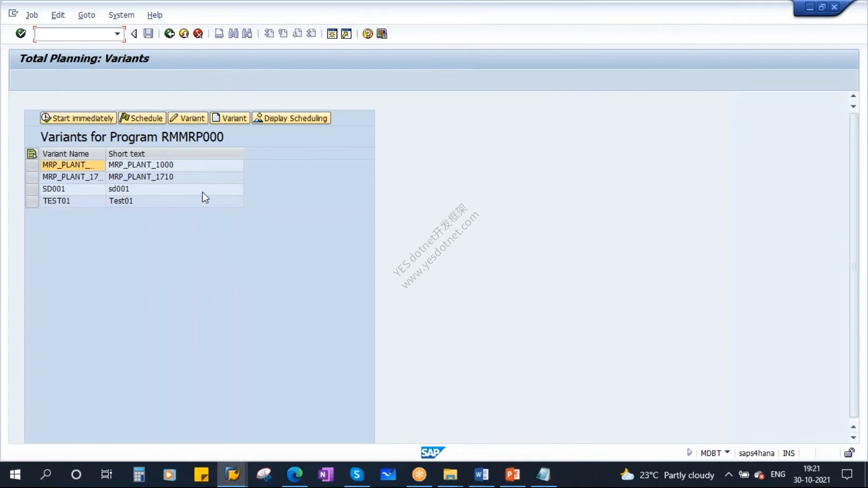Click the green Enter checkmark icon

click(x=21, y=33)
